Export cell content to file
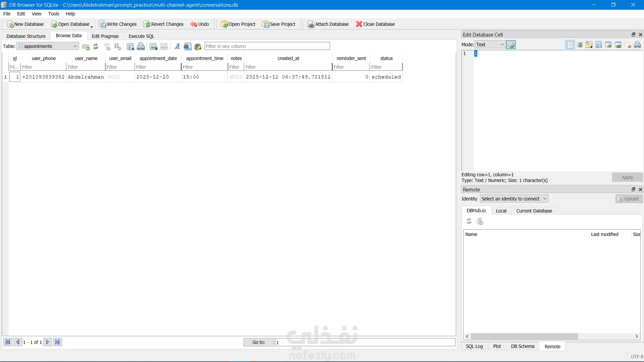The width and height of the screenshot is (644, 362). [x=599, y=45]
